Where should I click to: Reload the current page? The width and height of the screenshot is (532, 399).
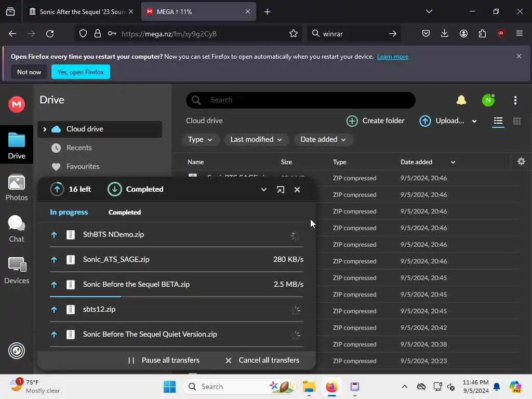coord(50,34)
